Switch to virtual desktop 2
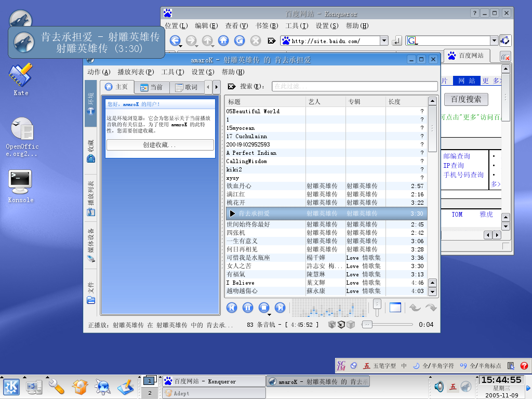This screenshot has width=532, height=399. 150,393
